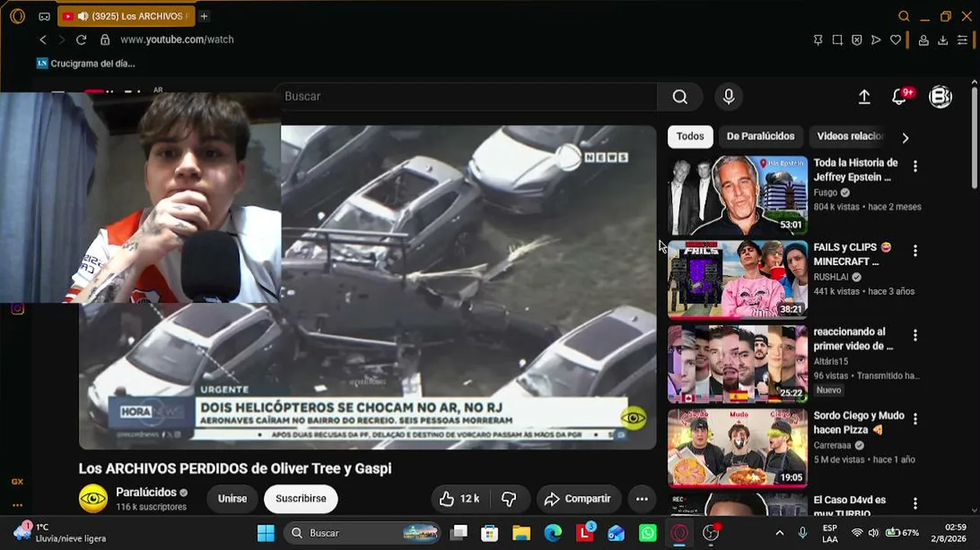Viewport: 980px width, 550px height.
Task: Open Toda la Historia de Jeffrey Epstein title
Action: (856, 170)
